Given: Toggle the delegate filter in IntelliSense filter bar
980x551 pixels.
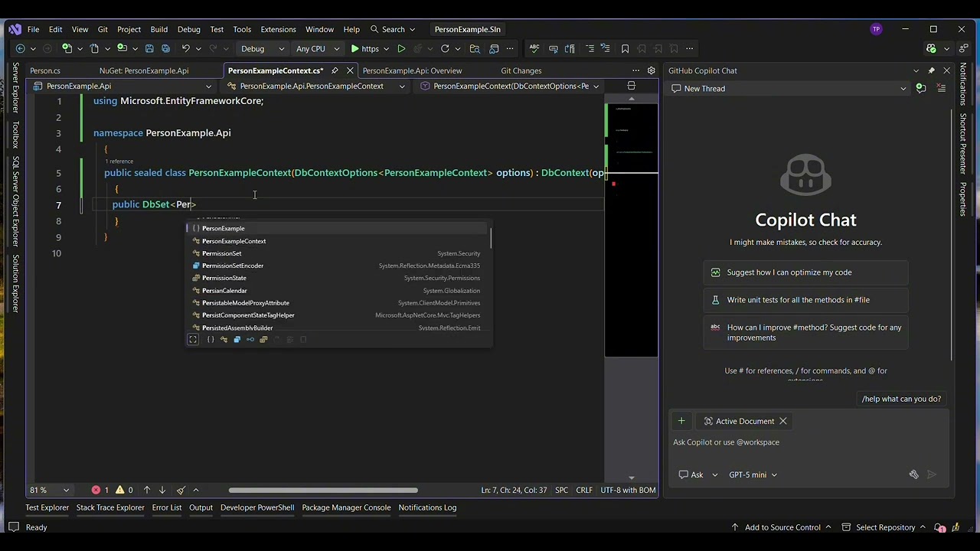Looking at the screenshot, I should coord(263,340).
